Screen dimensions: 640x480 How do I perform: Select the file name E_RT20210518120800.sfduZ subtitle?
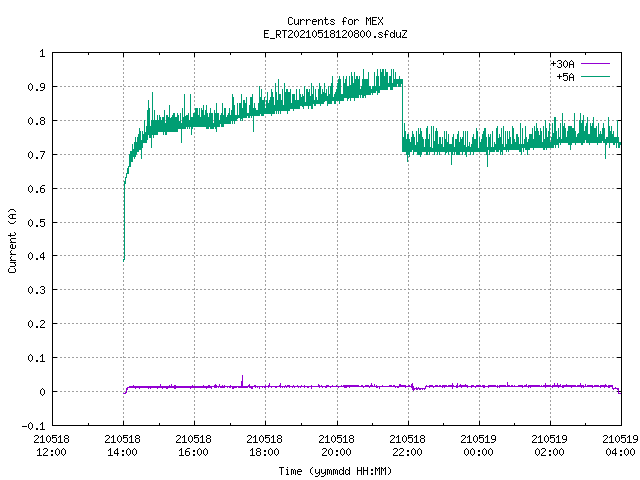coord(335,34)
